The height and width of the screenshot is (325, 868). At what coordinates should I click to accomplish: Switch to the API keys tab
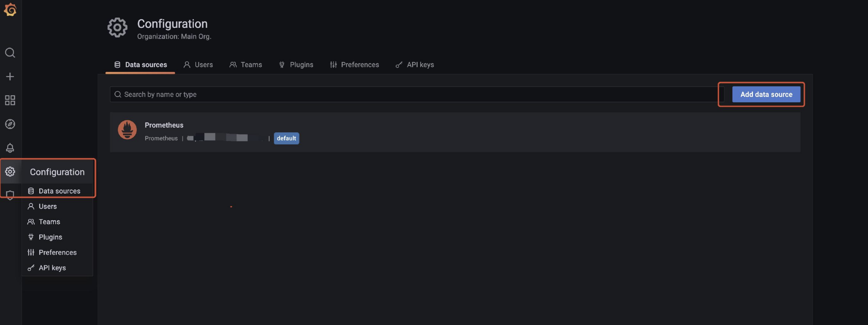point(415,65)
